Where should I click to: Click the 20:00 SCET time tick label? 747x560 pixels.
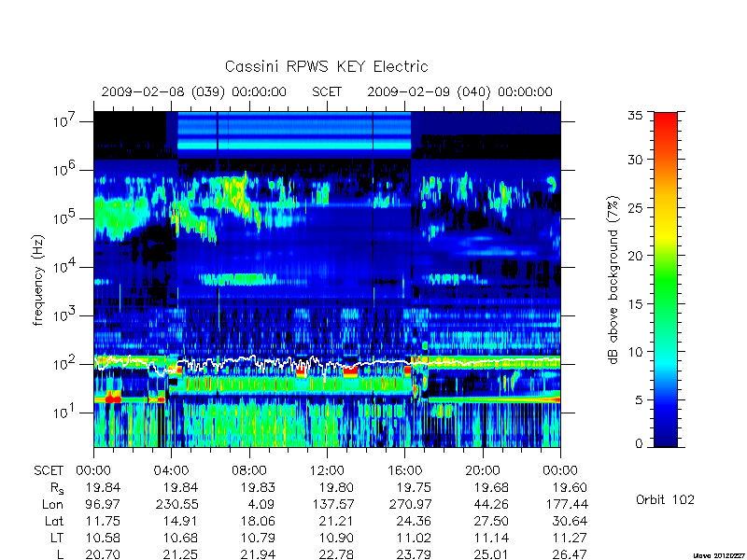482,471
